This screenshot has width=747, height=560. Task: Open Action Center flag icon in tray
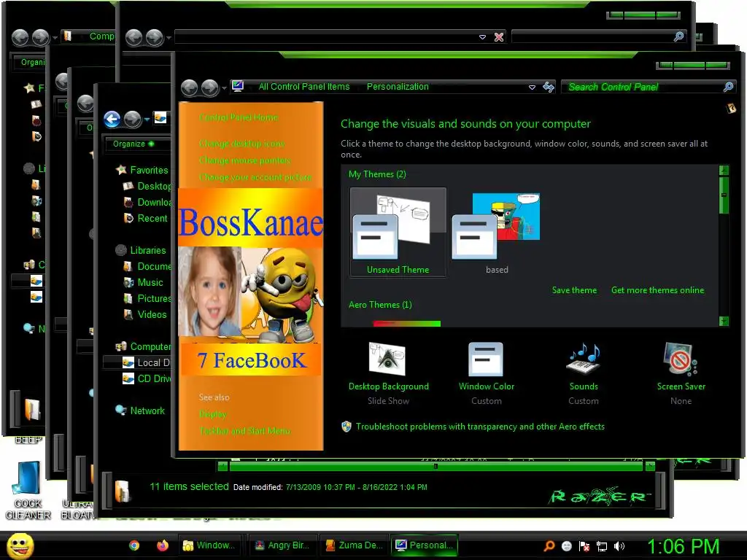click(x=584, y=546)
